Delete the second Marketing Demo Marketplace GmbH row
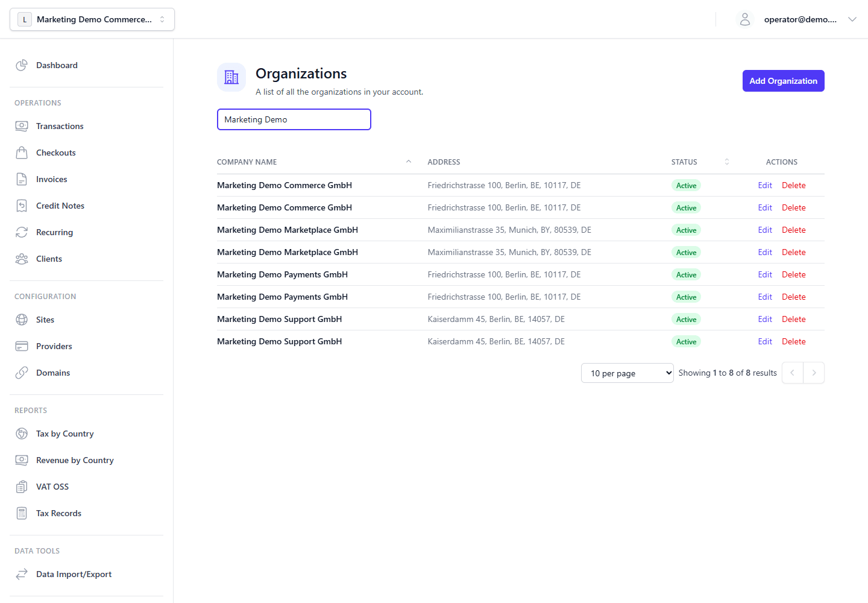The image size is (868, 603). click(x=794, y=252)
